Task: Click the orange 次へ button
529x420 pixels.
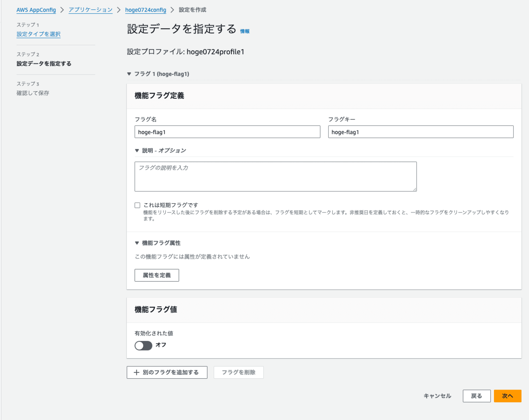Action: (508, 396)
